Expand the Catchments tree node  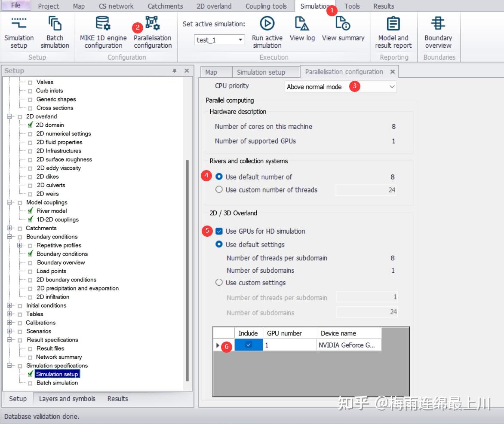pos(9,228)
